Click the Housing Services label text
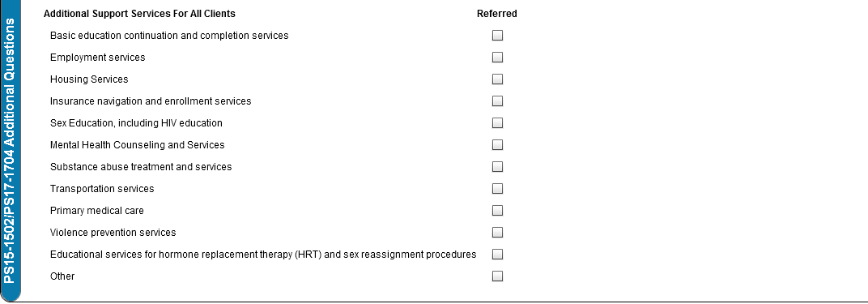868x304 pixels. pos(89,79)
